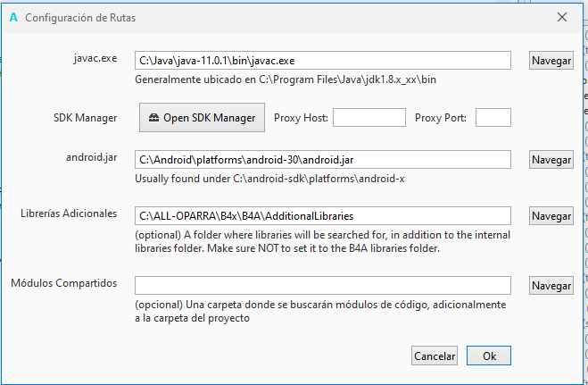Click the Módulos Compartidos label

(64, 283)
